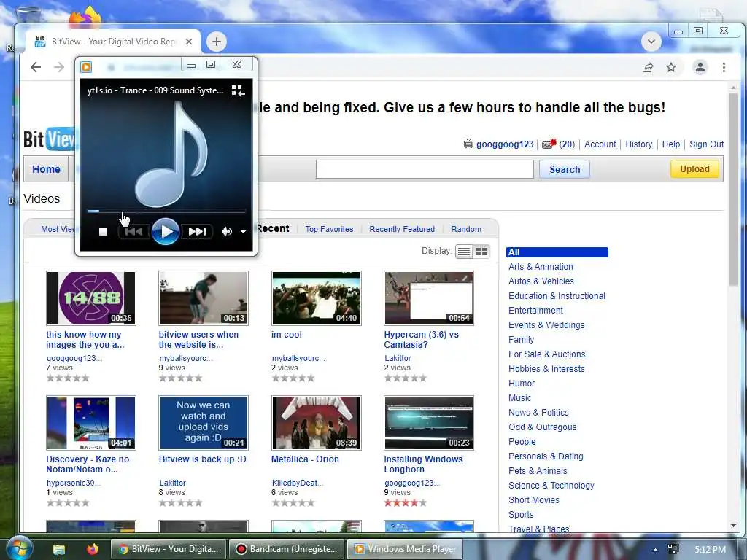Share this page from the address bar
Image resolution: width=747 pixels, height=560 pixels.
click(648, 67)
